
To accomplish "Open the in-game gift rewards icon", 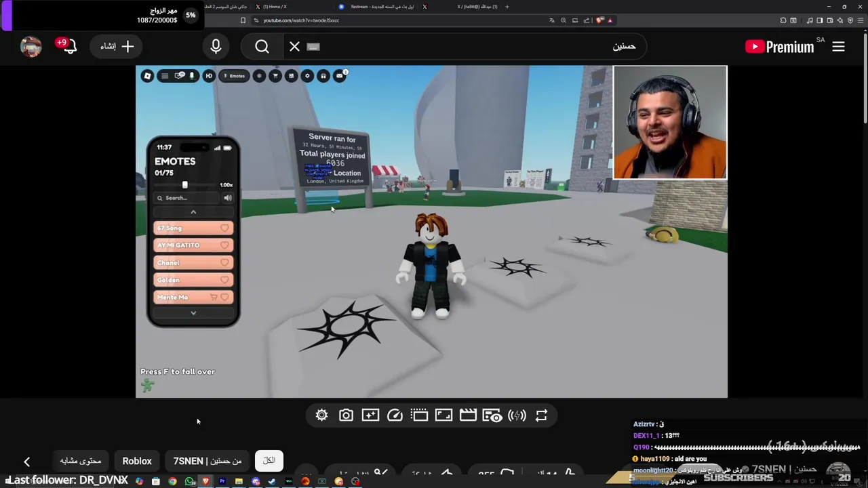I will click(x=323, y=76).
